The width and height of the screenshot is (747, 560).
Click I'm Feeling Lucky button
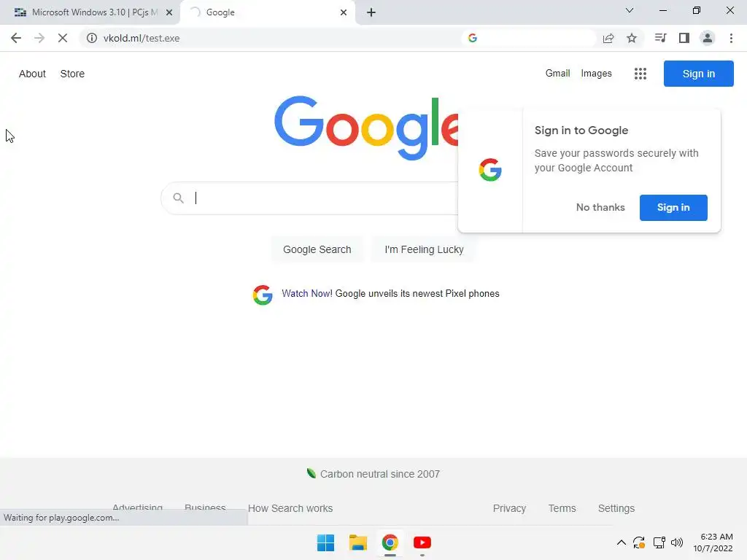point(424,249)
